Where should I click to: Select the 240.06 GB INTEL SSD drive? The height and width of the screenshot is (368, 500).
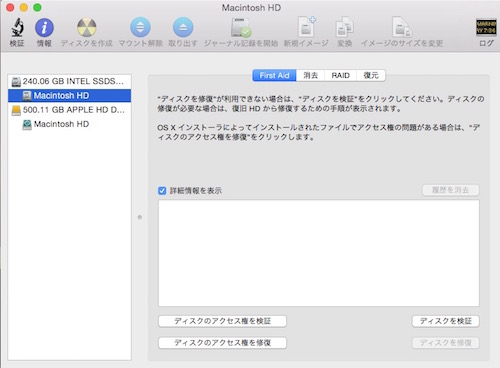[x=69, y=81]
